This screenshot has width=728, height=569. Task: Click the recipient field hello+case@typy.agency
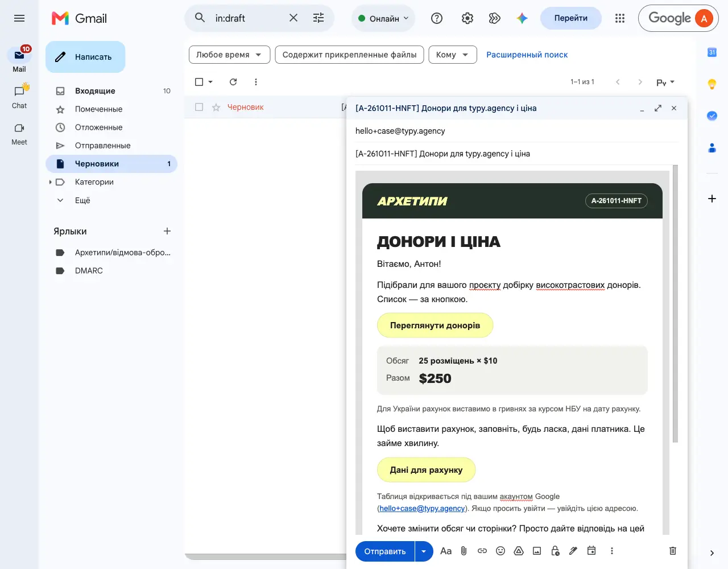click(x=516, y=131)
